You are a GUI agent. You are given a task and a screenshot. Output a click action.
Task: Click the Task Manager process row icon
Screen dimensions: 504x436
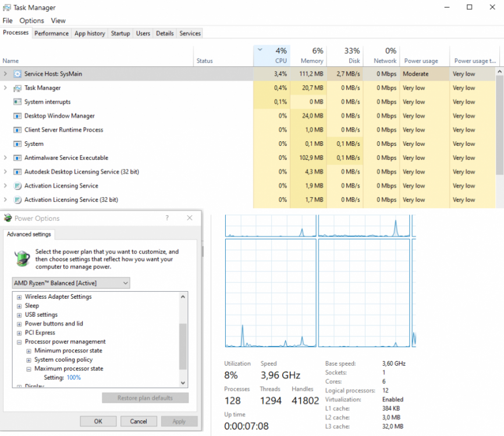pyautogui.click(x=17, y=88)
